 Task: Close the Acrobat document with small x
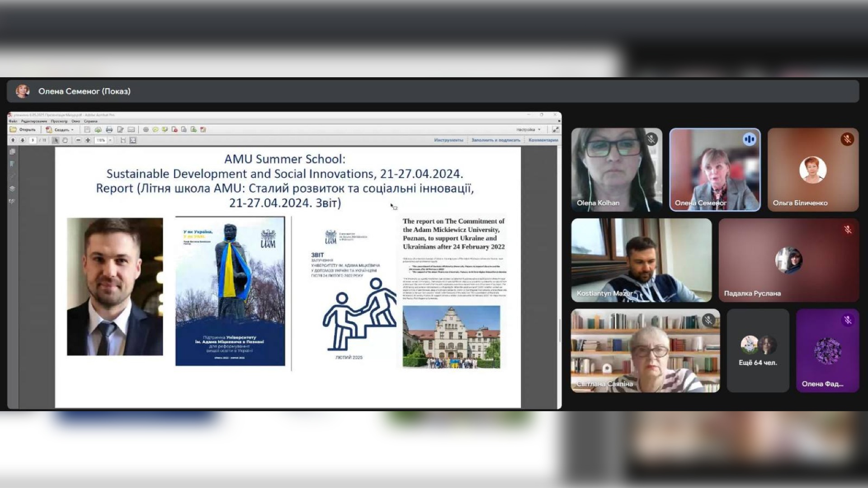559,121
